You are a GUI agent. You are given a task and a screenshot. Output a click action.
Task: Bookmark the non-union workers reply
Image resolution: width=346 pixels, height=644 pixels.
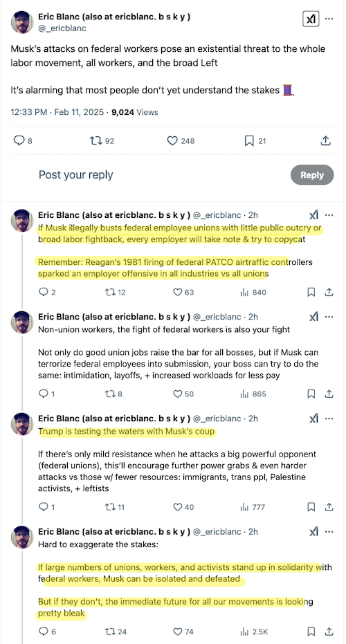click(x=311, y=394)
